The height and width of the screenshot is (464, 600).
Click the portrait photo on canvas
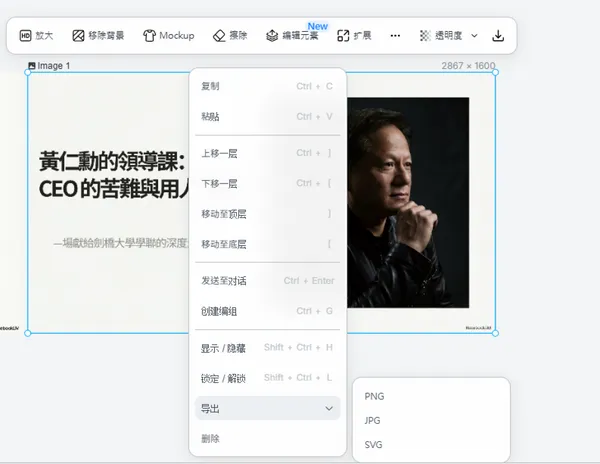[x=408, y=202]
